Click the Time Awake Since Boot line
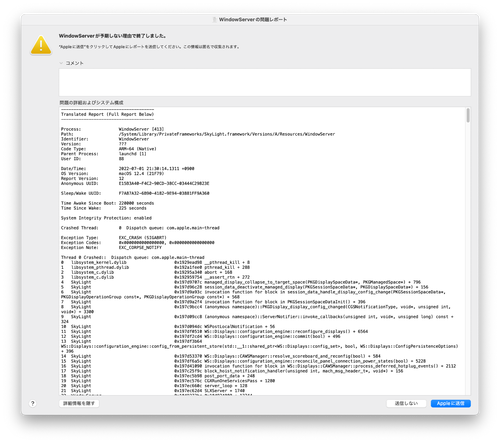 pyautogui.click(x=107, y=203)
